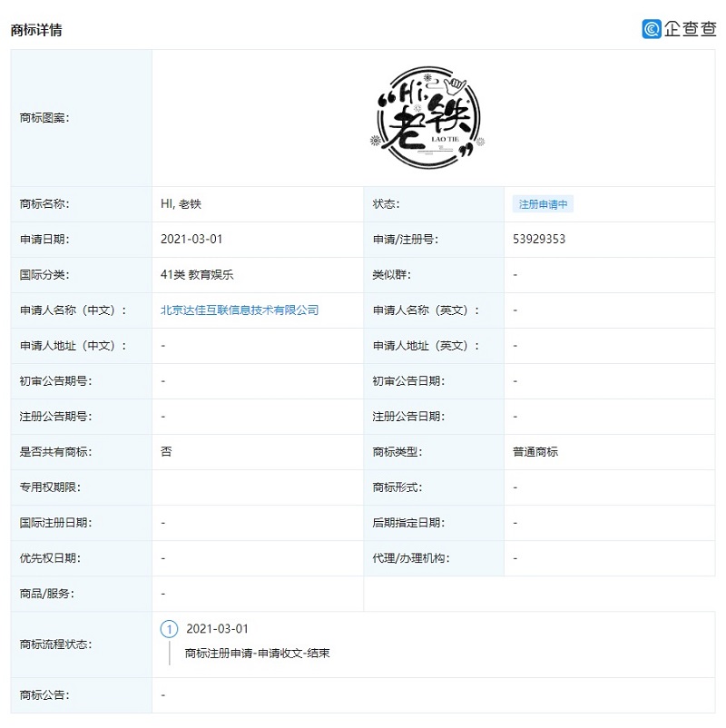This screenshot has width=726, height=728.
Task: Click the 后期指定日期 label
Action: [x=409, y=523]
